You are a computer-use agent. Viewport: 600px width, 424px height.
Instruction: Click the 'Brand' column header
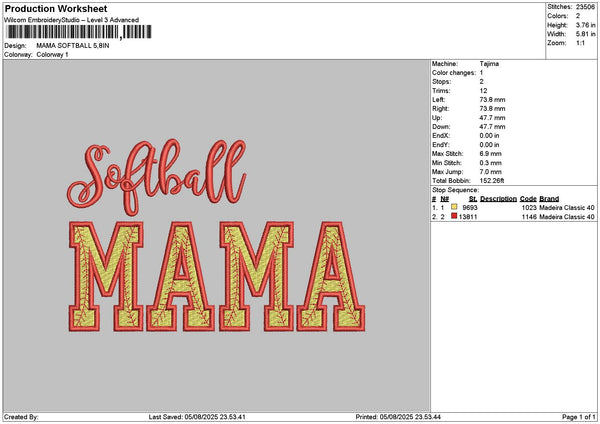pyautogui.click(x=549, y=199)
